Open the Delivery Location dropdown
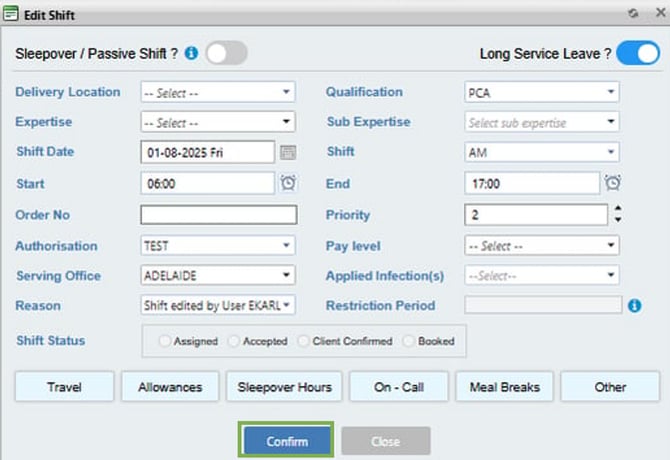The image size is (670, 460). 218,92
